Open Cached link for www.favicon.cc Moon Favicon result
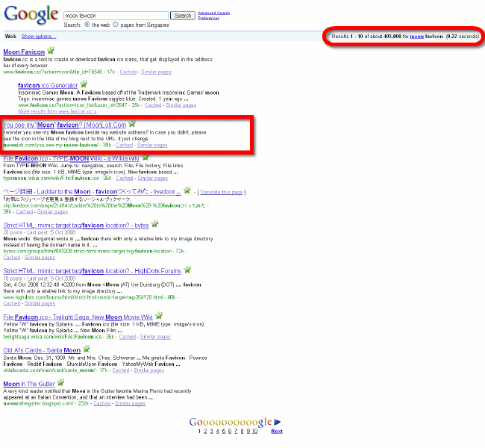This screenshot has height=448, width=485. point(128,72)
